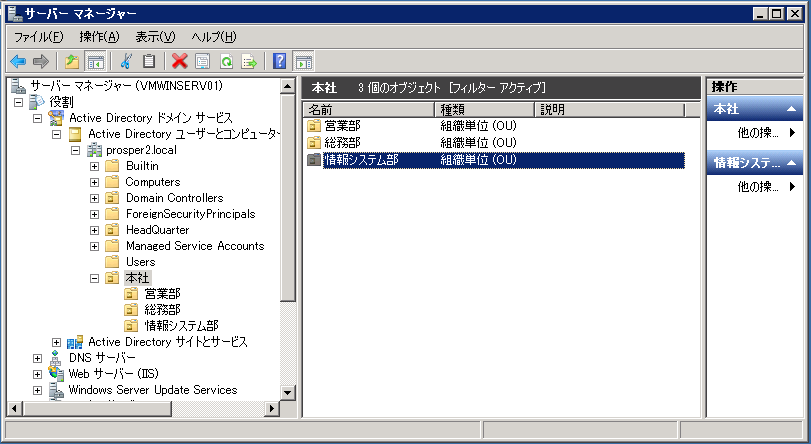Click the green Refresh toolbar icon
Image resolution: width=811 pixels, height=444 pixels.
(x=226, y=61)
